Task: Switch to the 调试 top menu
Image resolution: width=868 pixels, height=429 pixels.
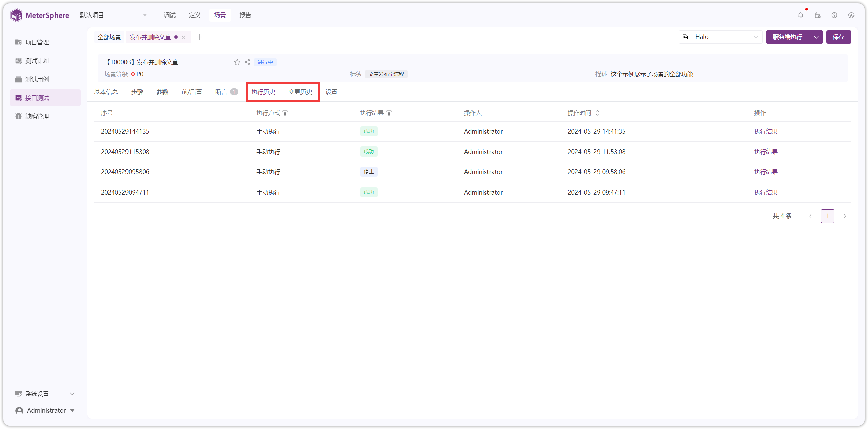Action: pos(170,15)
